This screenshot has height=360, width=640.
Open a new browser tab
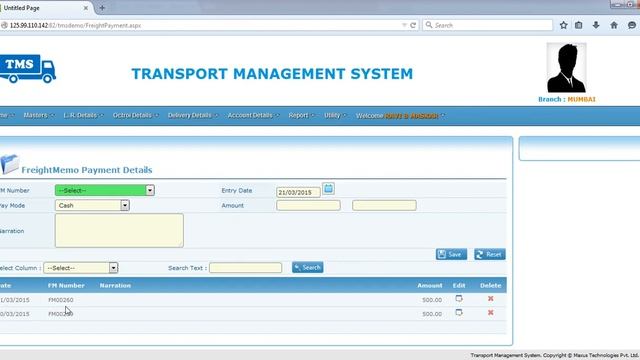click(102, 8)
